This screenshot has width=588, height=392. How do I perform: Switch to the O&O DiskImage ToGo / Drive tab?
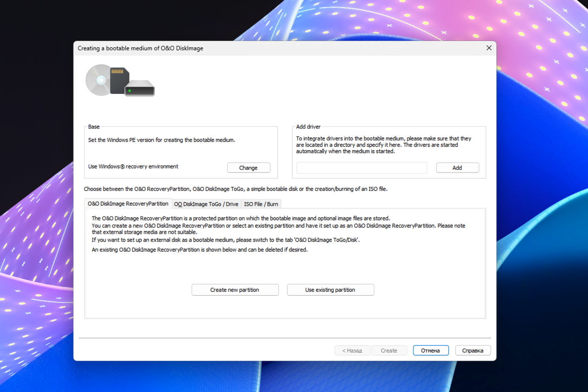206,204
